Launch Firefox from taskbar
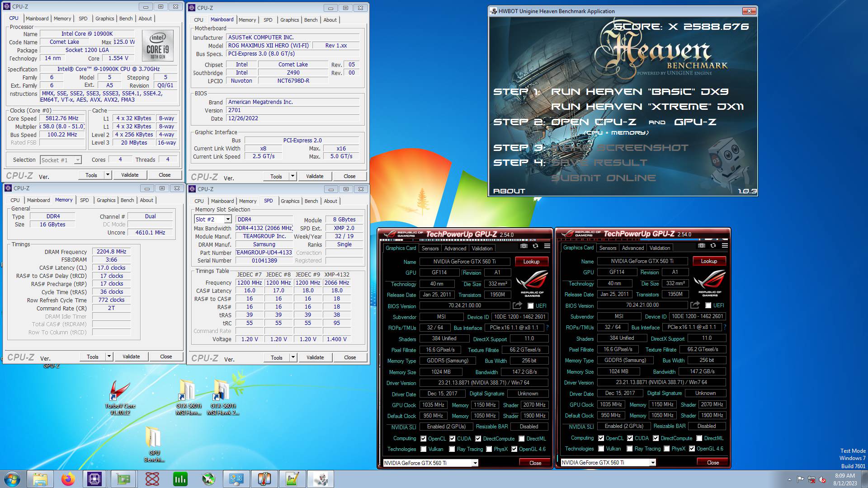Screen dimensions: 868x488 coord(68,479)
